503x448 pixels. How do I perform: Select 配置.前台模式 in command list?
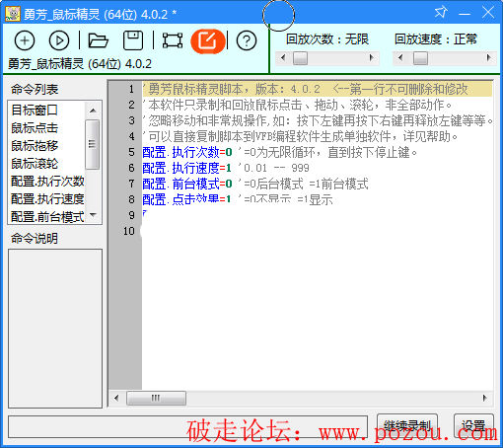tap(46, 217)
